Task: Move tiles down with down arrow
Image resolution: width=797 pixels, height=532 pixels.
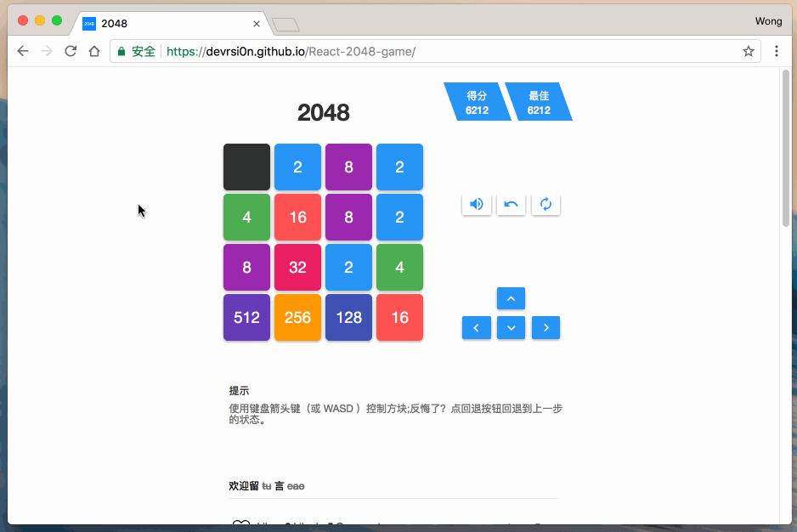Action: pyautogui.click(x=511, y=327)
